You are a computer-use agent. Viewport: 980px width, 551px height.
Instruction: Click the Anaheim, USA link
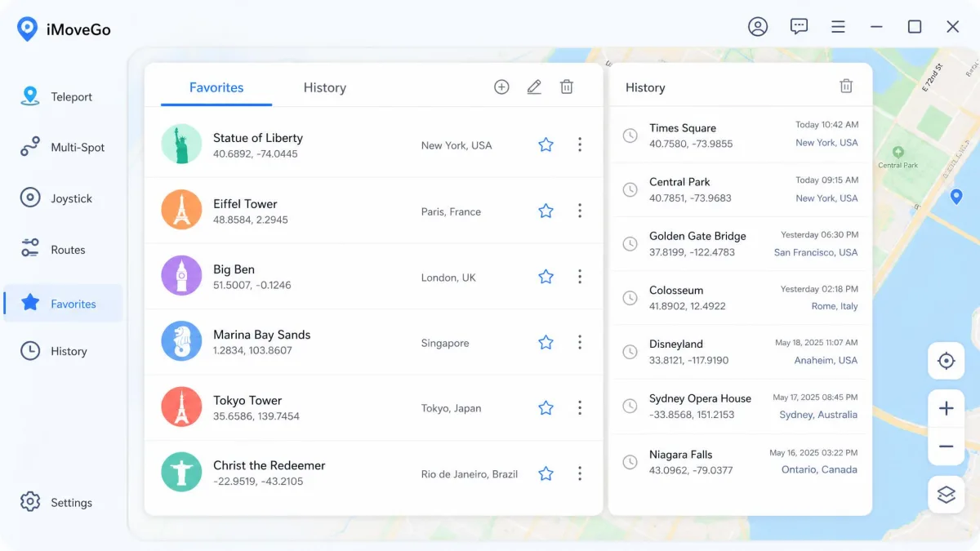click(826, 360)
